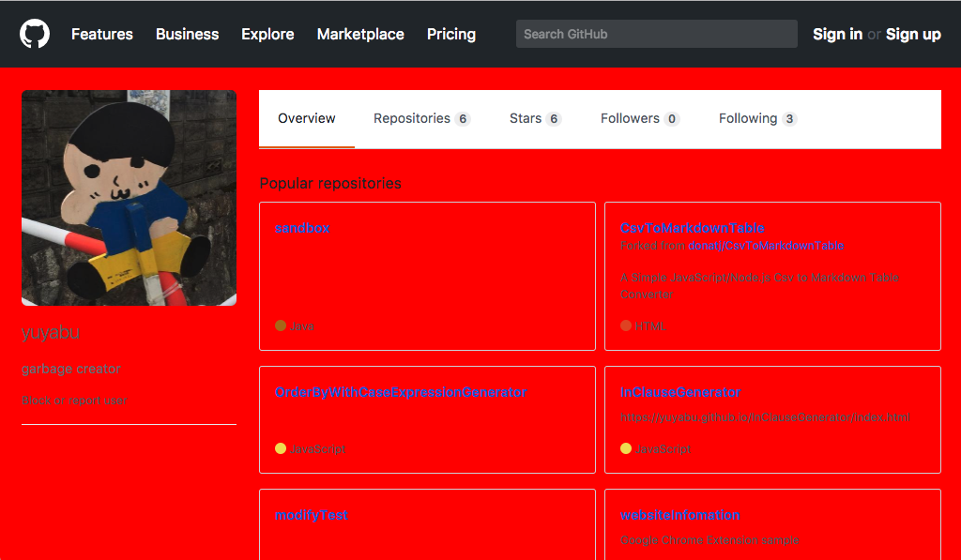Screen dimensions: 961x560
Task: Open the websiteInfomation repository
Action: point(679,515)
